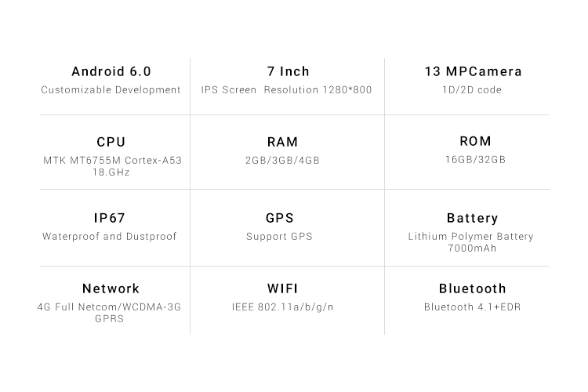588x392 pixels.
Task: Click the CPU heading
Action: click(x=111, y=142)
